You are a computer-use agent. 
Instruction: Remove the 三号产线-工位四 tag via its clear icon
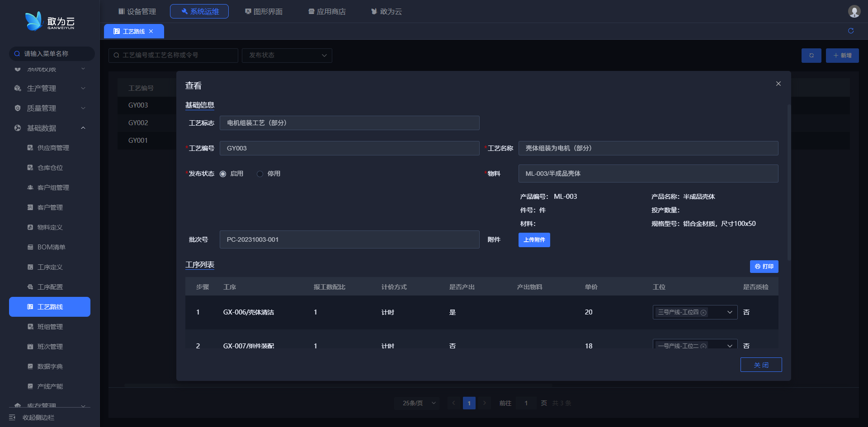[x=703, y=313]
